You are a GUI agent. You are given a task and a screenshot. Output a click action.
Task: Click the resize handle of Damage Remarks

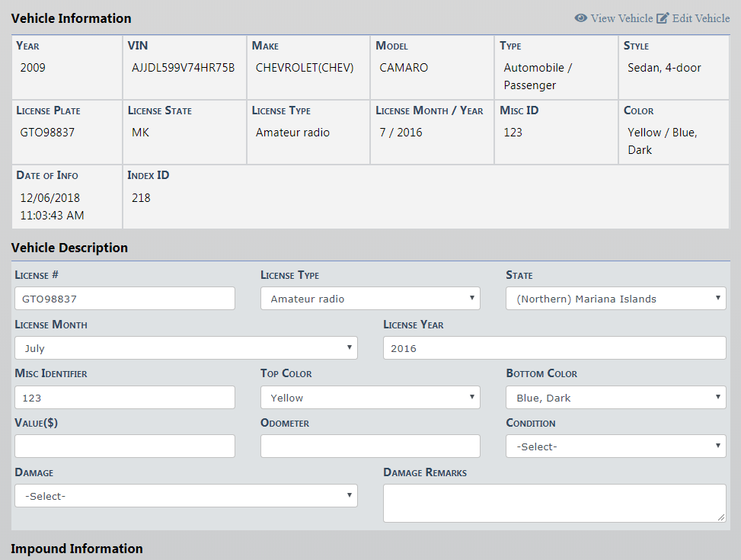721,517
